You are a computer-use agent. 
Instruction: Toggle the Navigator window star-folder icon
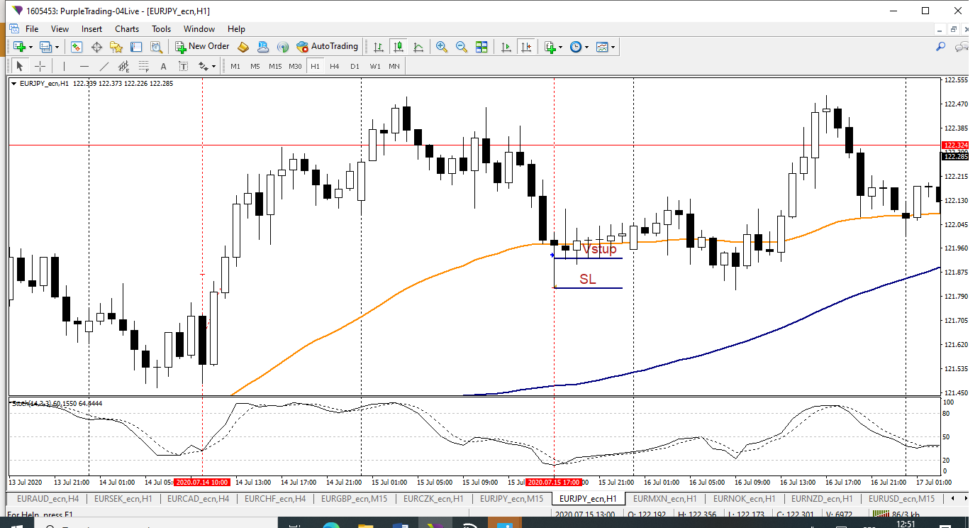pos(116,47)
